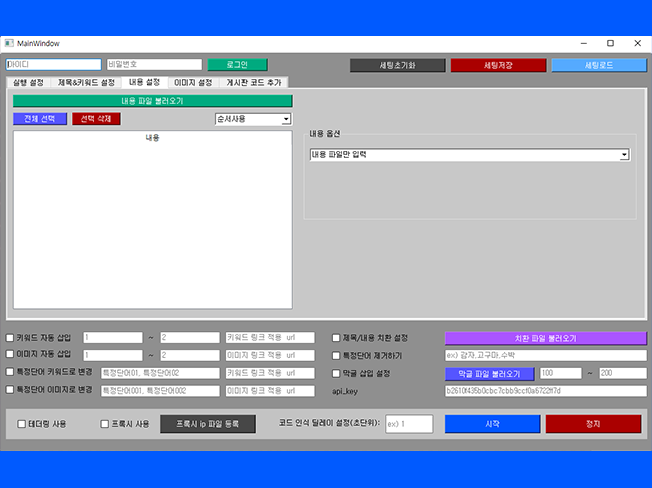Screen dimensions: 652x488
Task: Focus the 비밀번호 password field
Action: point(153,65)
